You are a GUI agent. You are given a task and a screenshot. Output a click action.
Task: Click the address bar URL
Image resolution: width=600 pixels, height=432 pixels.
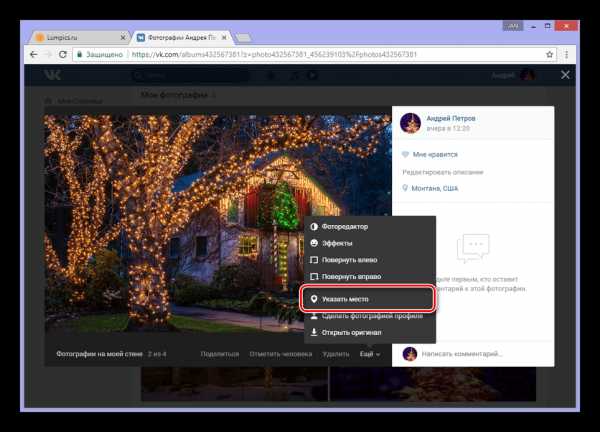[x=274, y=54]
